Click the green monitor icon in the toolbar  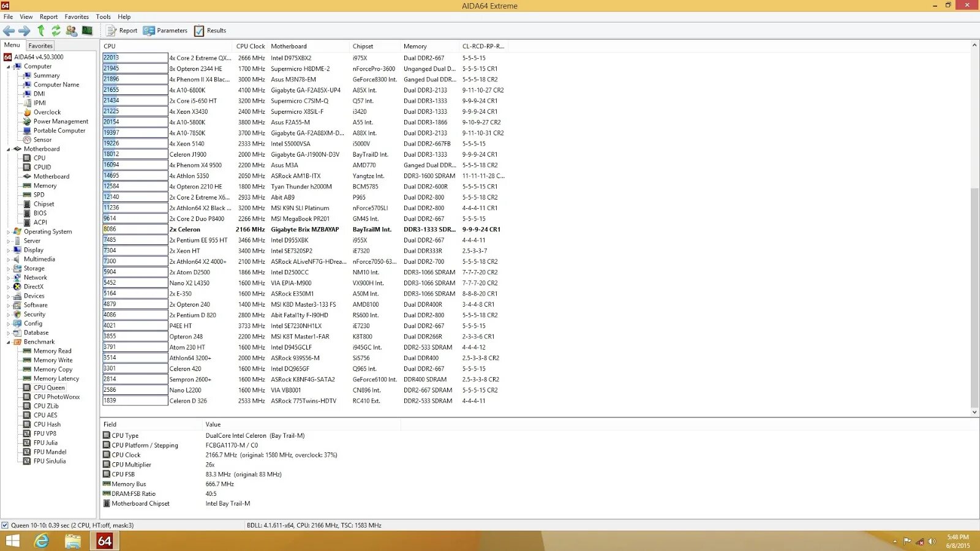87,31
